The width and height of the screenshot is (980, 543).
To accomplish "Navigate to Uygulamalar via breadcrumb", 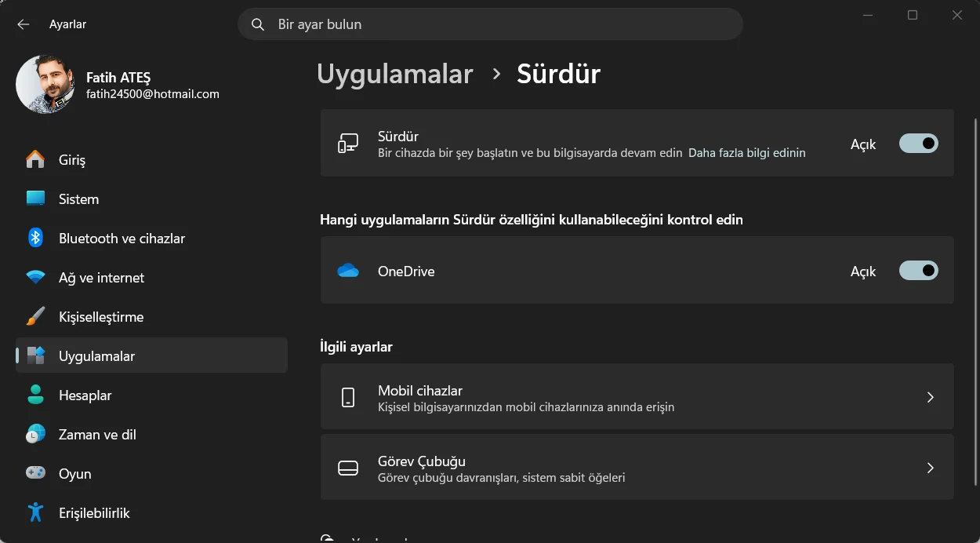I will click(395, 74).
